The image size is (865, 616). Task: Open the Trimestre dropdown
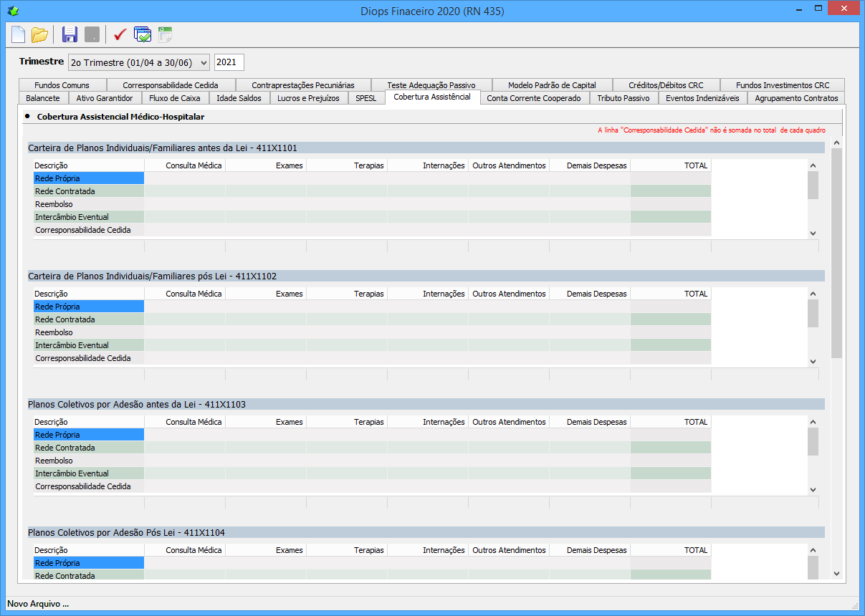point(139,62)
